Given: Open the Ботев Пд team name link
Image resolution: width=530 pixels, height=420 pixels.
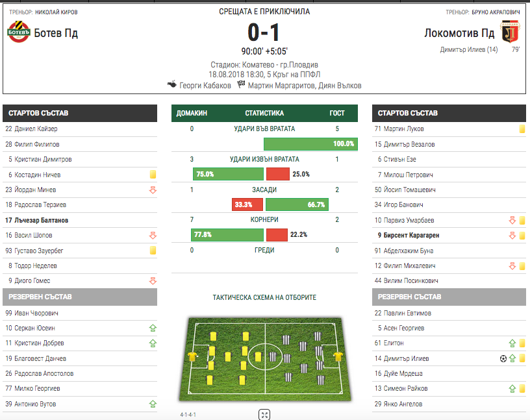Looking at the screenshot, I should tap(56, 32).
